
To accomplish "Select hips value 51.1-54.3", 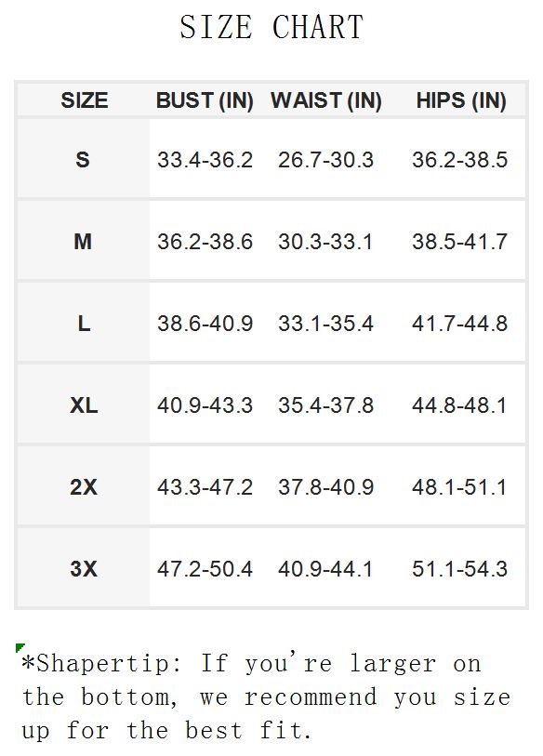I will (x=459, y=569).
